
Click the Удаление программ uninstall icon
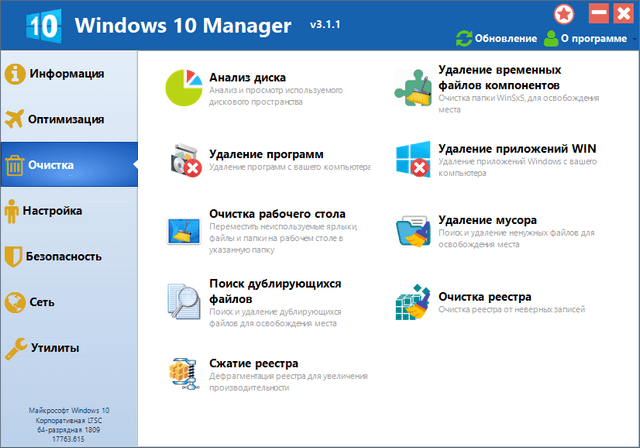pos(186,160)
